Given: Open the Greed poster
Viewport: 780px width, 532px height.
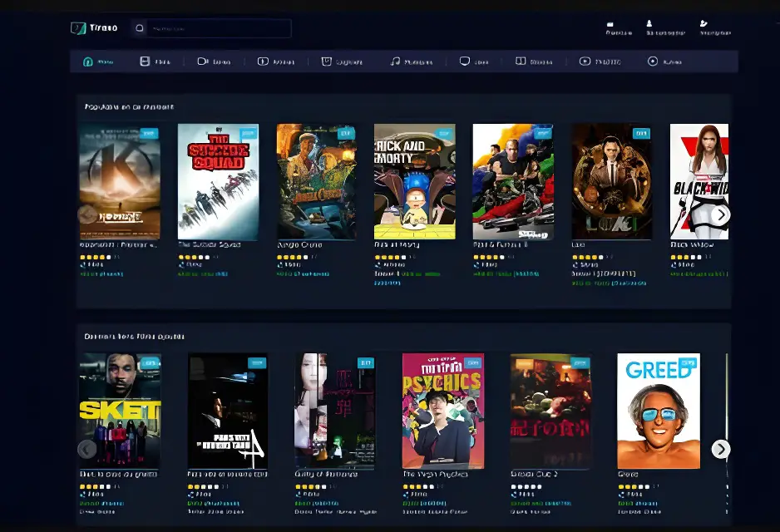Looking at the screenshot, I should (x=659, y=411).
